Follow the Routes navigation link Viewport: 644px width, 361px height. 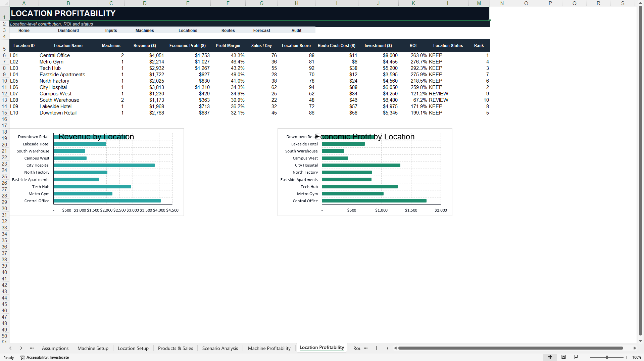tap(228, 30)
